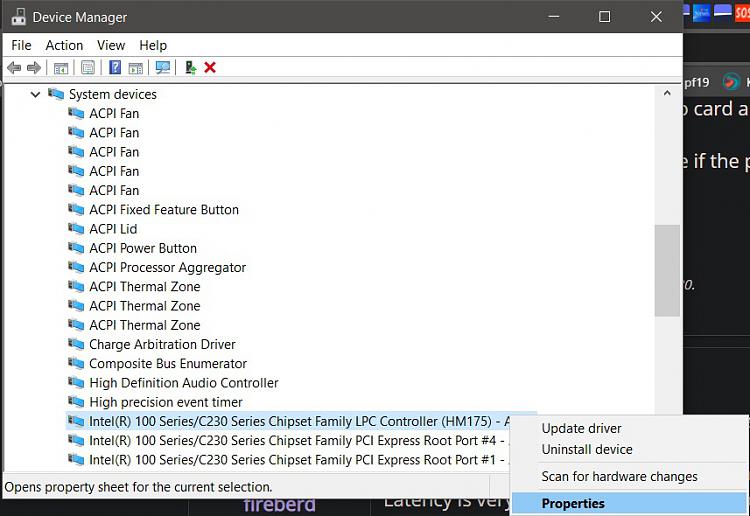750x516 pixels.
Task: Toggle the Show/Hide Action Pane toolbar icon
Action: click(135, 68)
